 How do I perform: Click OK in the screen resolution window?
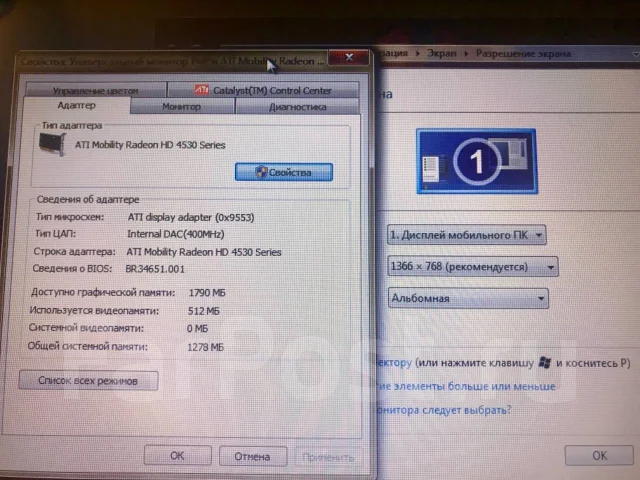point(599,455)
